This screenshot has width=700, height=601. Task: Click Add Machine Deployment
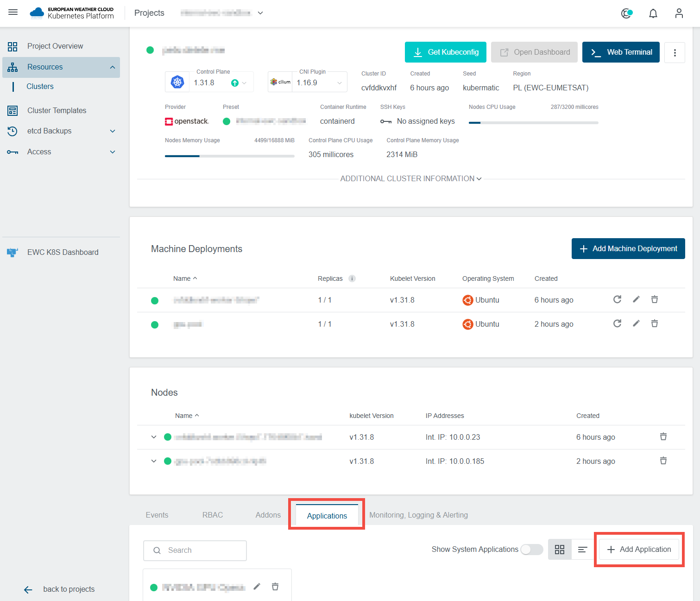628,249
